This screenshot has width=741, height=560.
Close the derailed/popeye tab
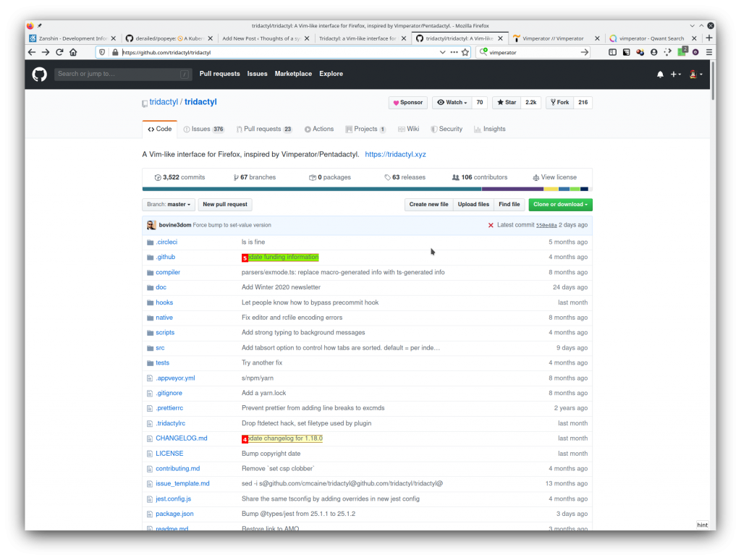211,38
